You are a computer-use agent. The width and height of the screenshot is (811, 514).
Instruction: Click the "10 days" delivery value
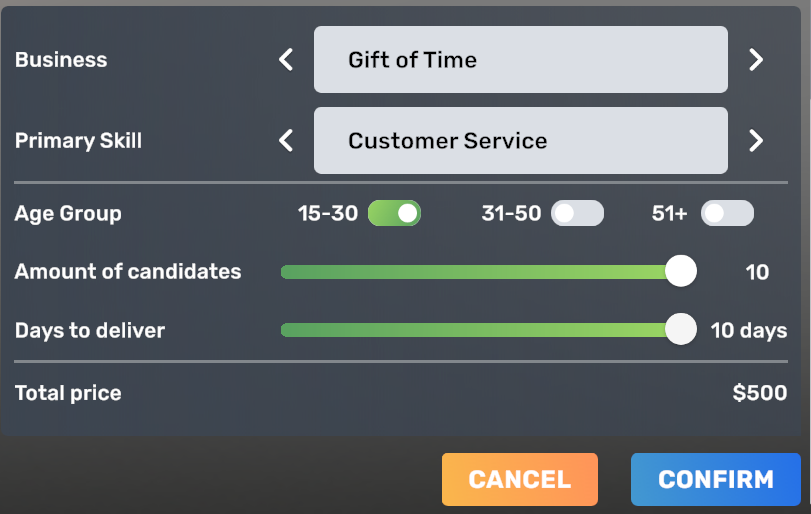pos(748,330)
